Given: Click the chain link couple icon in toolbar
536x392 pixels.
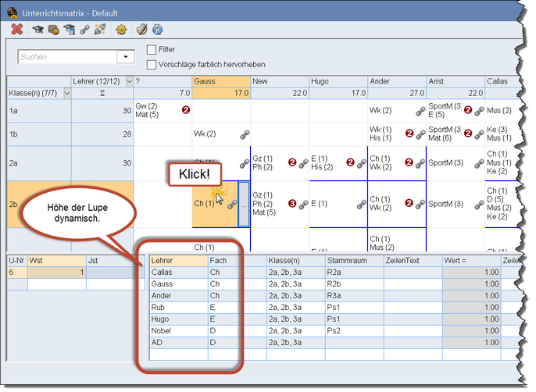Looking at the screenshot, I should [x=84, y=30].
